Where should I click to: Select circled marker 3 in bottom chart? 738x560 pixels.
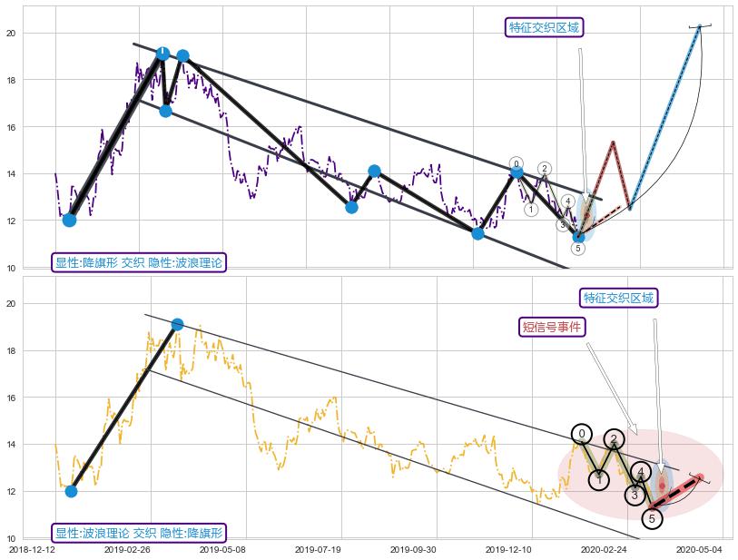tap(635, 495)
